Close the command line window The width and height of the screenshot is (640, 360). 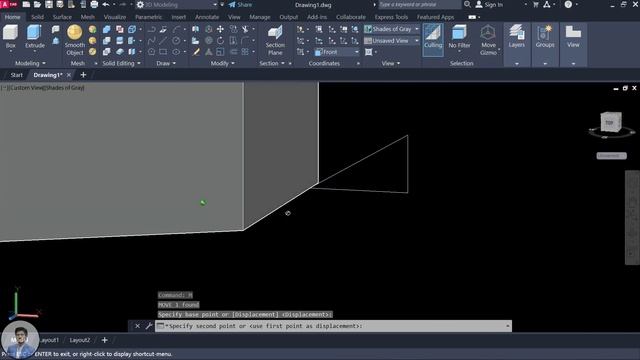tap(138, 326)
